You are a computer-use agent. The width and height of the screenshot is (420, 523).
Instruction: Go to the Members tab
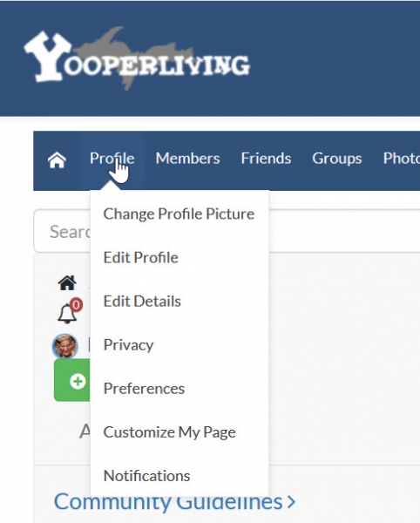[x=187, y=159]
